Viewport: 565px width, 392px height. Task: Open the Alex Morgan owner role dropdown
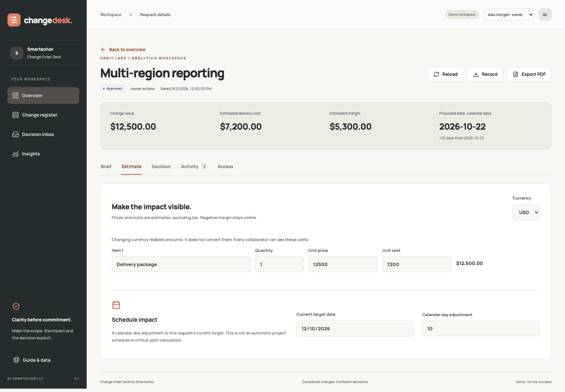(x=509, y=15)
